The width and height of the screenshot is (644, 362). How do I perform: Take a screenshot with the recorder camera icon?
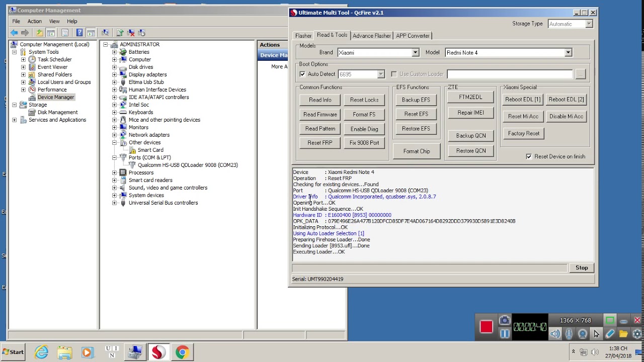(505, 320)
